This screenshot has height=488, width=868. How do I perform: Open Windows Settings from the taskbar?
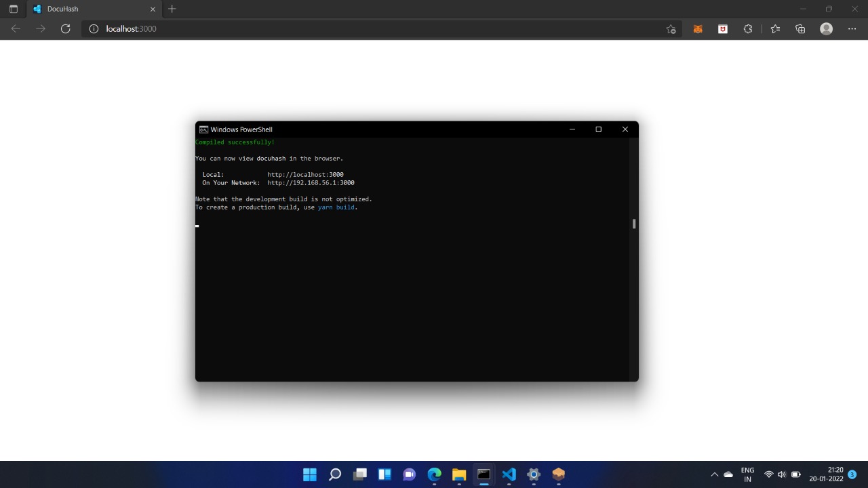click(533, 474)
